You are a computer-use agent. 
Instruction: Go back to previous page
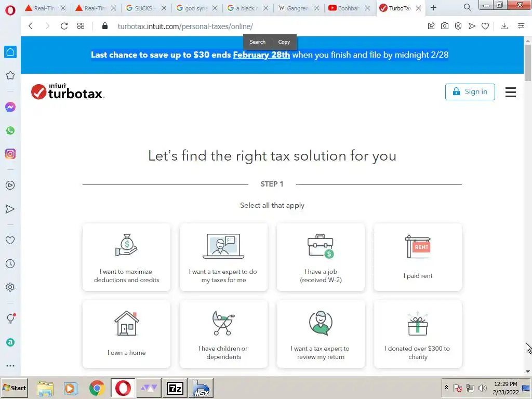[x=31, y=26]
